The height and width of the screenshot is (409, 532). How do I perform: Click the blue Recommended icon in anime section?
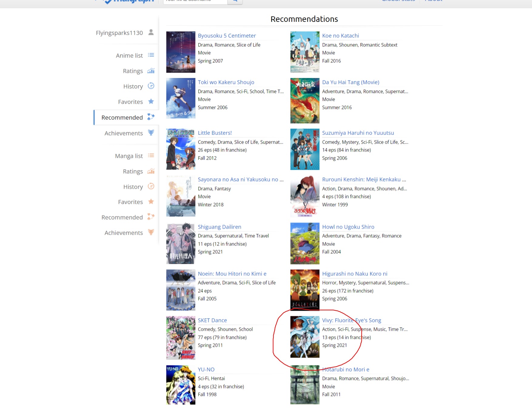point(151,117)
